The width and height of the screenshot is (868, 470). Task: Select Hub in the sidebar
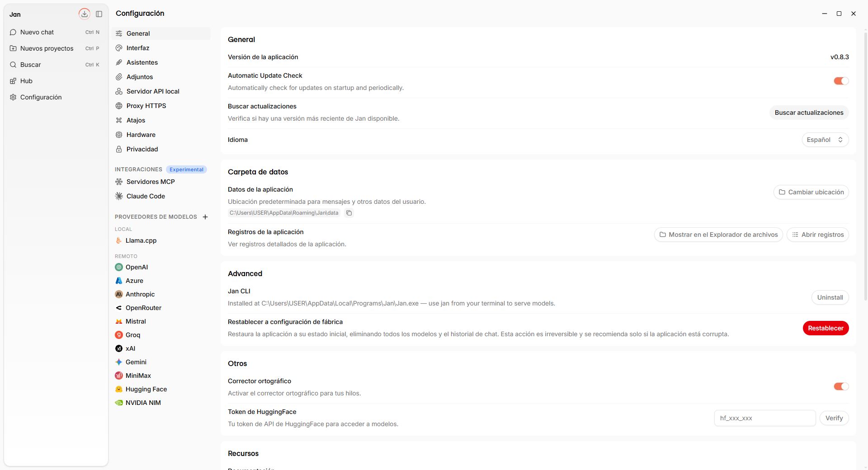coord(56,81)
